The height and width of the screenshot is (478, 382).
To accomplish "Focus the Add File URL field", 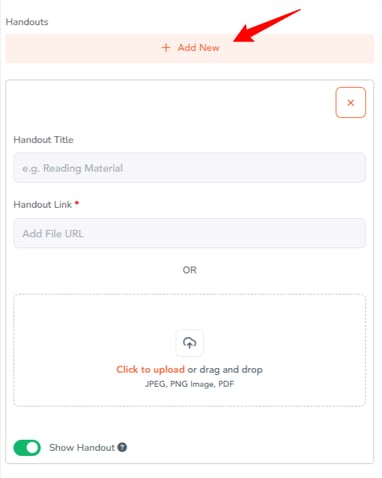I will click(x=189, y=233).
